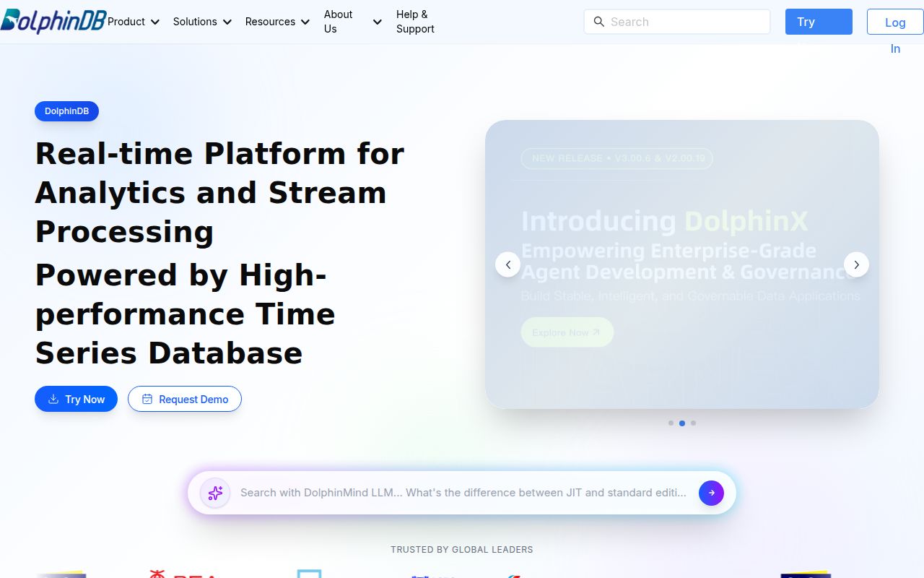Open Help & Support
The image size is (924, 578).
click(x=415, y=22)
